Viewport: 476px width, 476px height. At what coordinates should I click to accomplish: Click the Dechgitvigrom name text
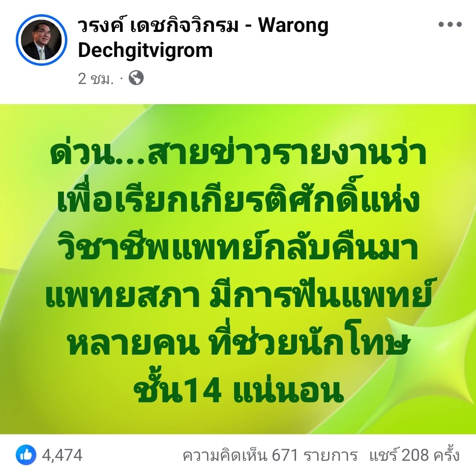145,51
